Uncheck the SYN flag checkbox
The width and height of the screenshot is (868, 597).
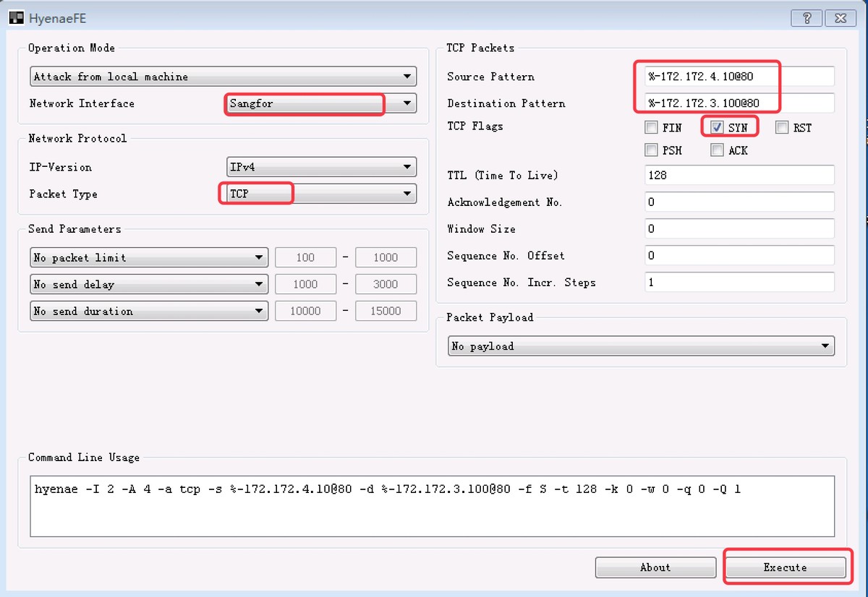[x=717, y=128]
